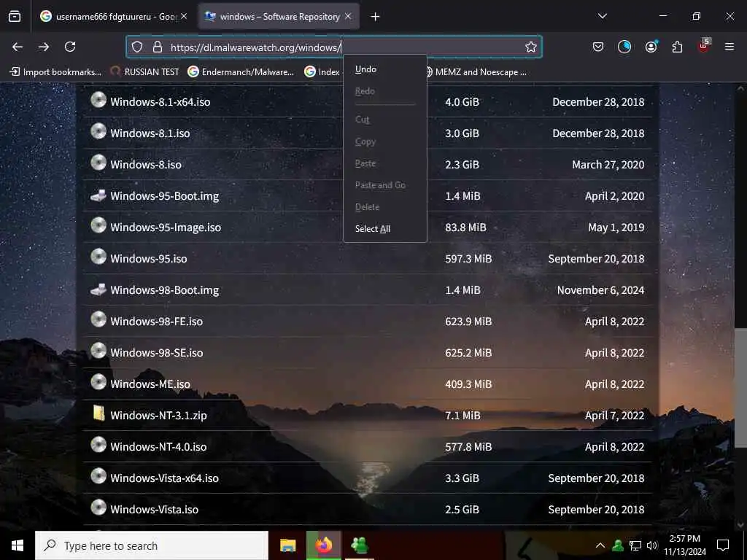747x560 pixels.
Task: Switch to the username666 fdgtuureru Google tab
Action: click(x=113, y=16)
